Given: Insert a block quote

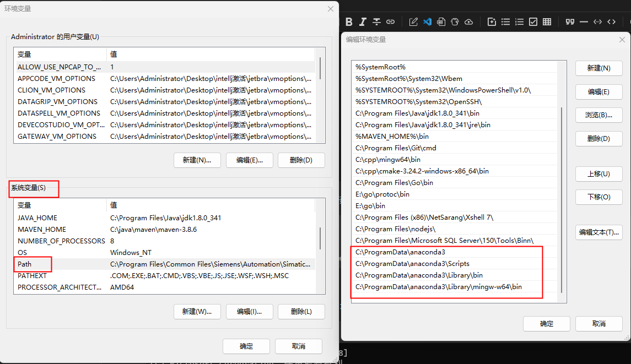Looking at the screenshot, I should pos(570,21).
